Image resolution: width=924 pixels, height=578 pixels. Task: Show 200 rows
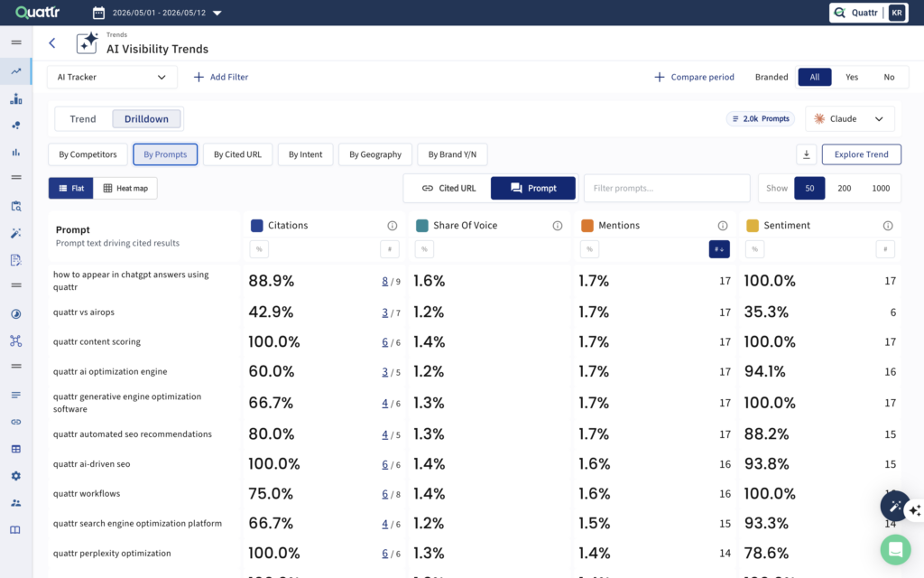(x=844, y=188)
